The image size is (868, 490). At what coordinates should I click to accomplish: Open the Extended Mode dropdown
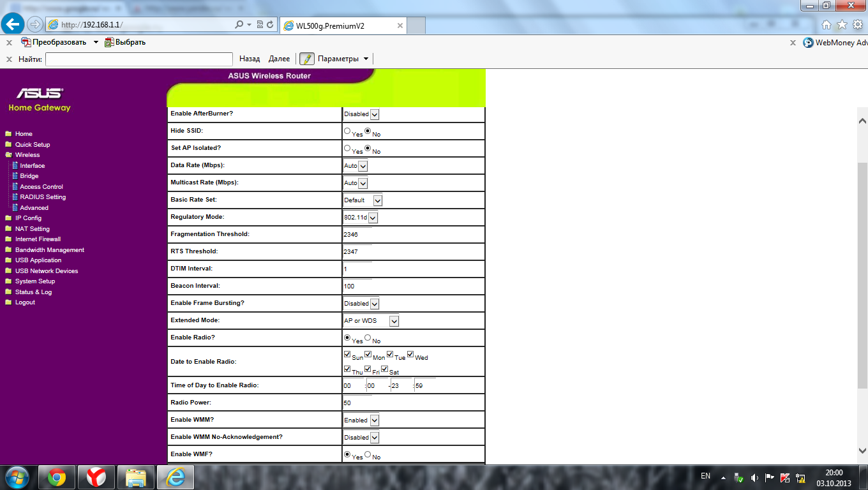[x=394, y=321]
